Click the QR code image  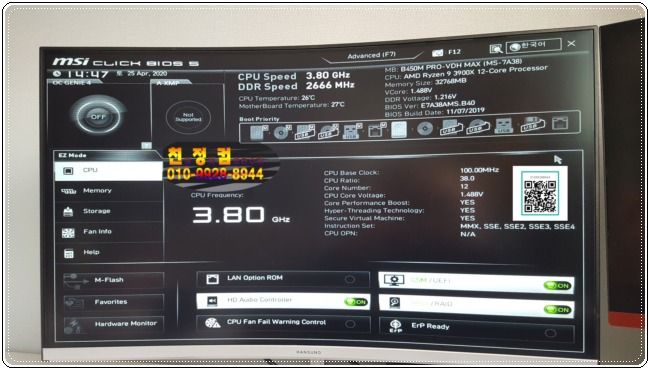coord(540,193)
